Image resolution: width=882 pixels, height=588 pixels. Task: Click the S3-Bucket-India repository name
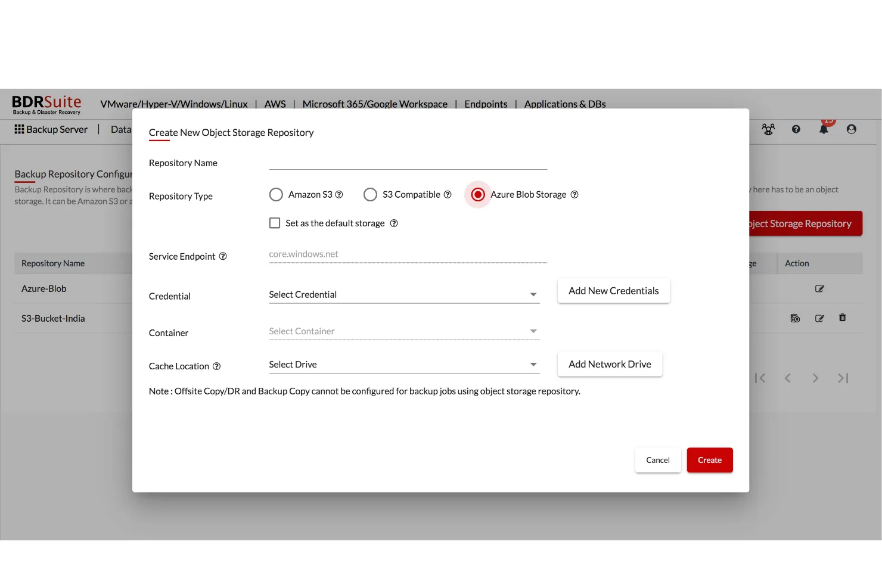[x=53, y=319]
